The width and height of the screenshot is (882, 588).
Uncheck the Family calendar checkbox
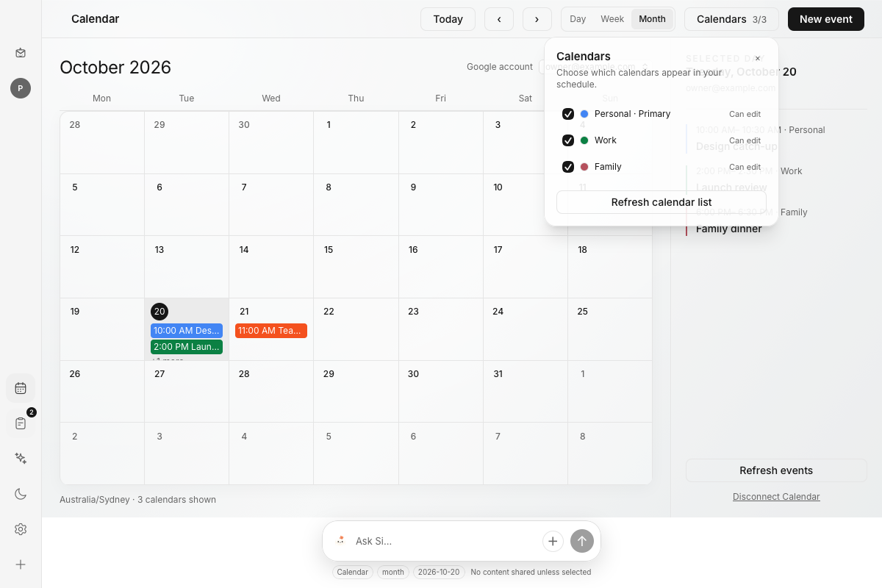tap(568, 167)
